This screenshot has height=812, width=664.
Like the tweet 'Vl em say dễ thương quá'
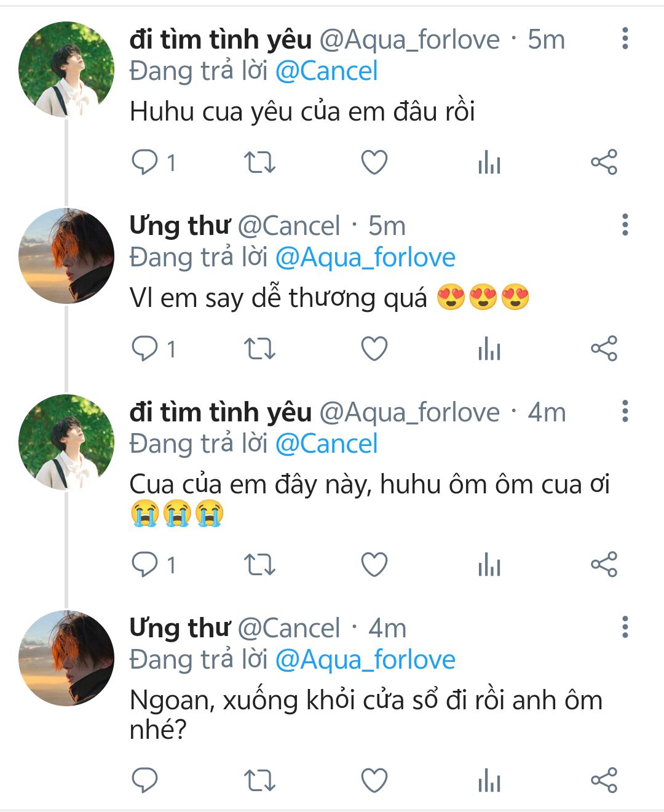(x=374, y=349)
